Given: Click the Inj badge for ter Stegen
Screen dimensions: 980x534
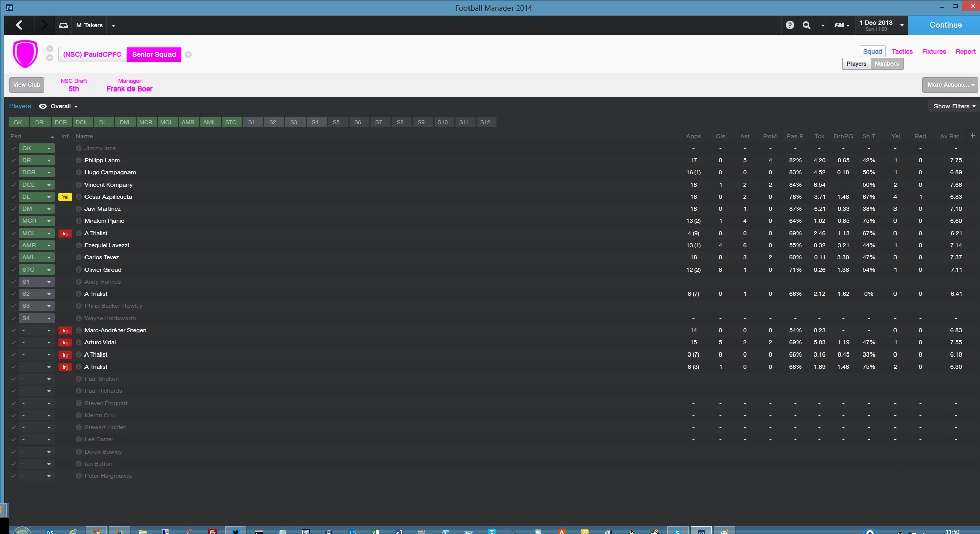Looking at the screenshot, I should (65, 331).
